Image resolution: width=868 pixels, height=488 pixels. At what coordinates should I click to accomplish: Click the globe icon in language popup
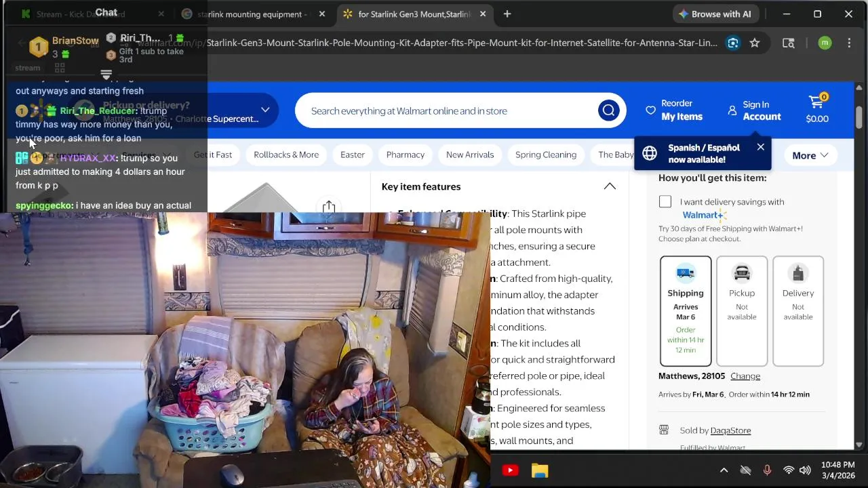pyautogui.click(x=650, y=153)
